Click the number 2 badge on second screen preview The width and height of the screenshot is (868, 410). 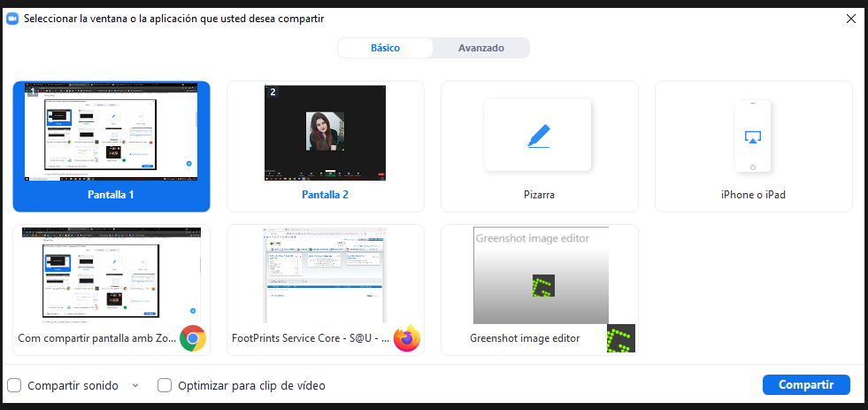click(273, 92)
